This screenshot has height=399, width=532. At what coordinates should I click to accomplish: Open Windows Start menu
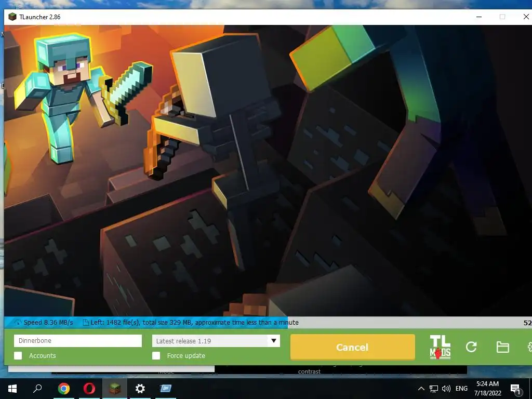coord(12,389)
